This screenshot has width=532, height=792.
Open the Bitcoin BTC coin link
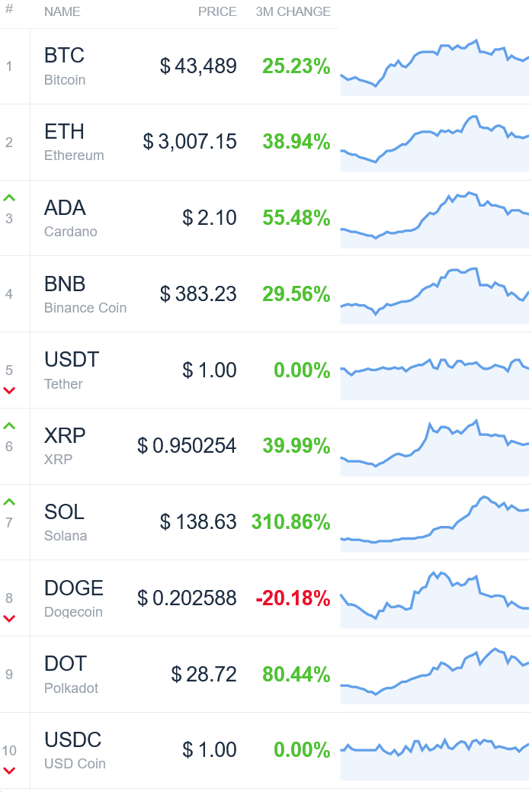pos(65,66)
